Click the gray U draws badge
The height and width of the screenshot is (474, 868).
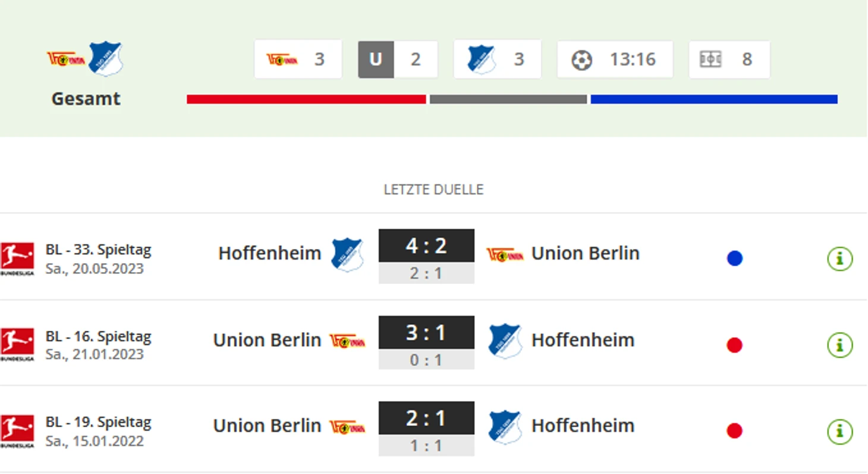tap(376, 59)
